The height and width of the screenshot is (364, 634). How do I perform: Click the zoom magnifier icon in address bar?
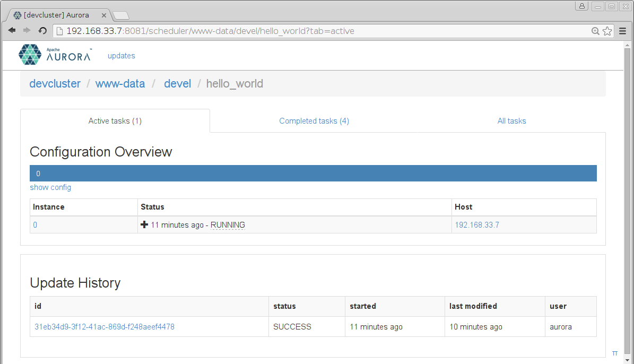(595, 31)
